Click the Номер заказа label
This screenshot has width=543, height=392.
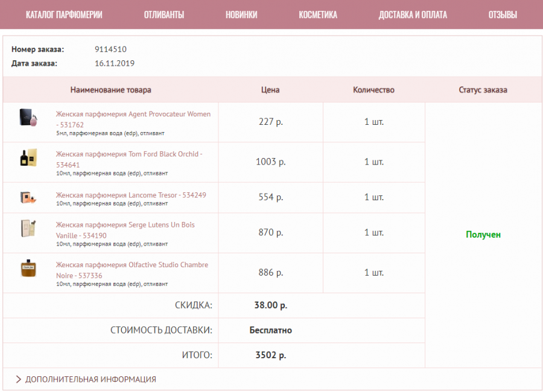point(38,49)
